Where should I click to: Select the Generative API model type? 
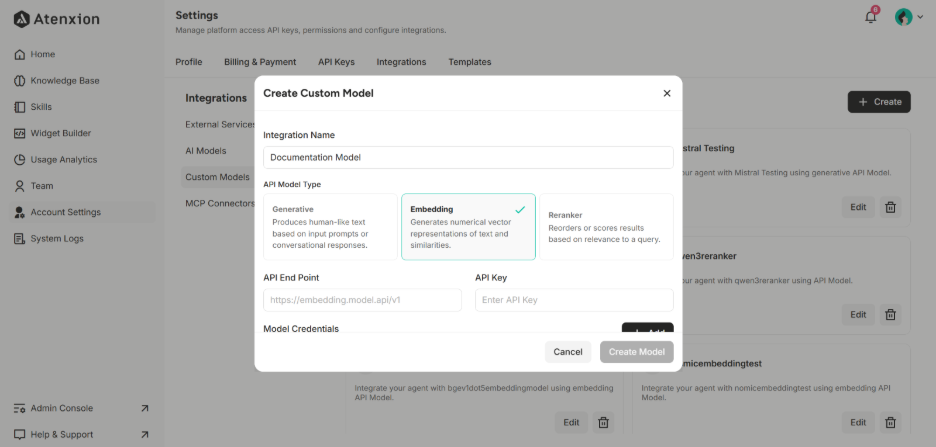pos(330,227)
